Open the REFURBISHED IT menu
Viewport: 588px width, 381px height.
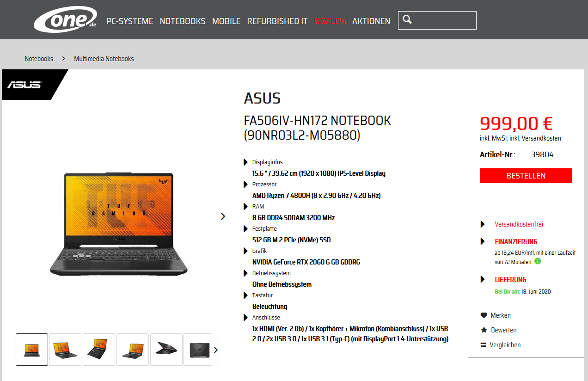(x=277, y=21)
